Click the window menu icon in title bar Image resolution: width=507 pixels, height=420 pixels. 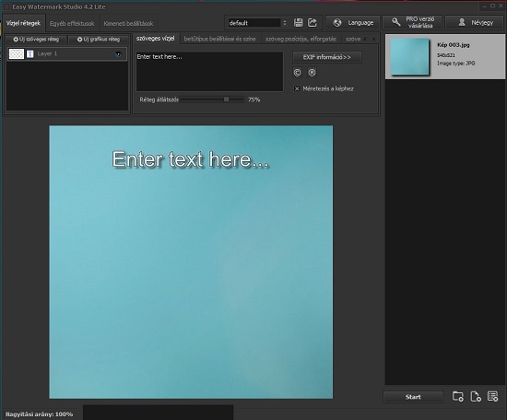(6, 6)
